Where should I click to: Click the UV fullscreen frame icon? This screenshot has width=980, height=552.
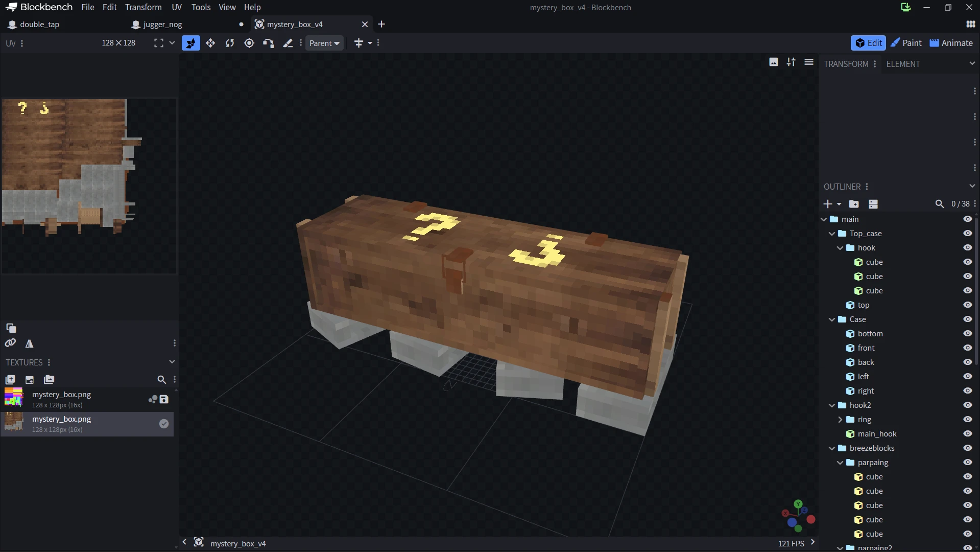(x=159, y=43)
